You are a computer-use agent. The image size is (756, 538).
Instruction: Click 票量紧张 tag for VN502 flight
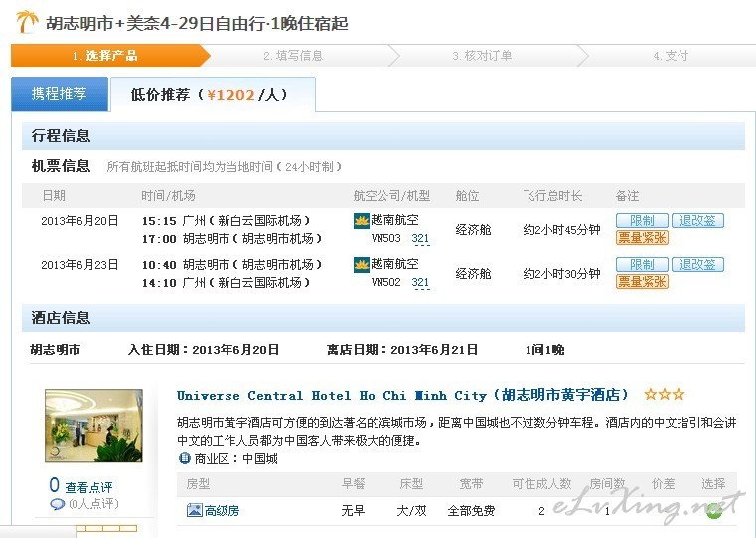tap(642, 281)
